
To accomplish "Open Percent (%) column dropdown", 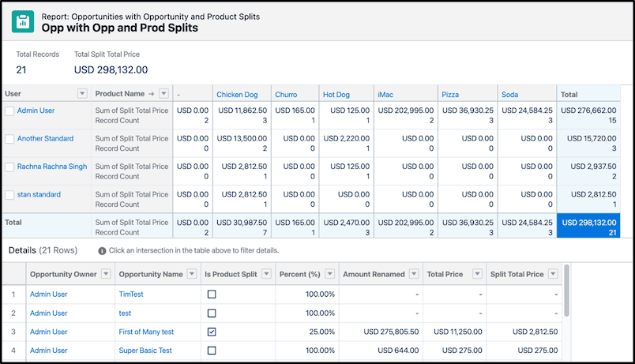I will [x=329, y=274].
